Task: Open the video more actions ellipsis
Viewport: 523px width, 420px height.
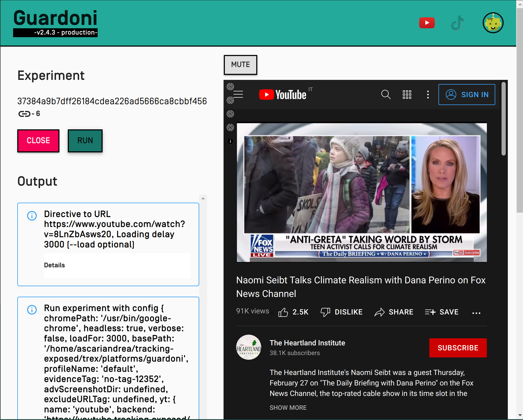Action: (x=476, y=313)
